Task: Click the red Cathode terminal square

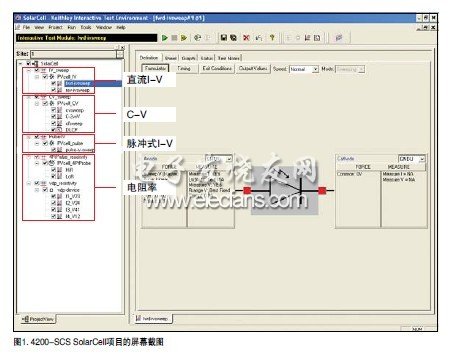Action: [x=322, y=191]
